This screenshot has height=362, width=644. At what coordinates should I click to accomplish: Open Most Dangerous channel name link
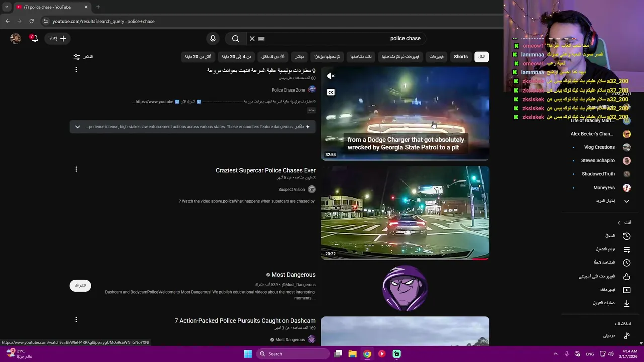(293, 275)
